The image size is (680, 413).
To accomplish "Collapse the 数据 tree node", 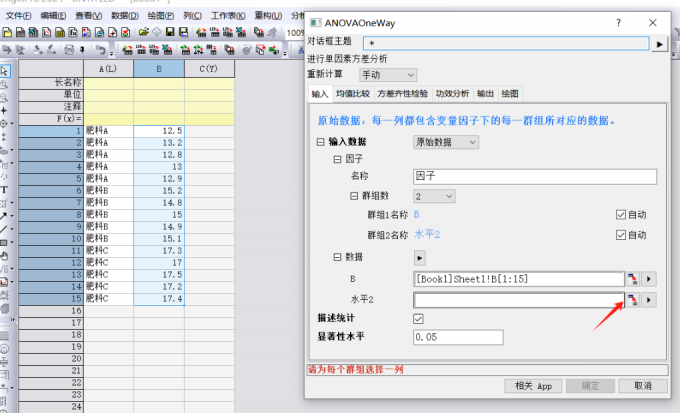I will point(337,257).
